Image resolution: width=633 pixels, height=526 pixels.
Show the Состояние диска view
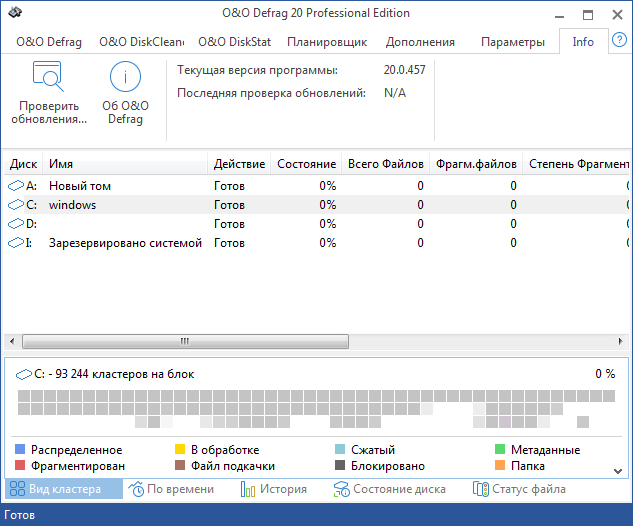pyautogui.click(x=390, y=489)
